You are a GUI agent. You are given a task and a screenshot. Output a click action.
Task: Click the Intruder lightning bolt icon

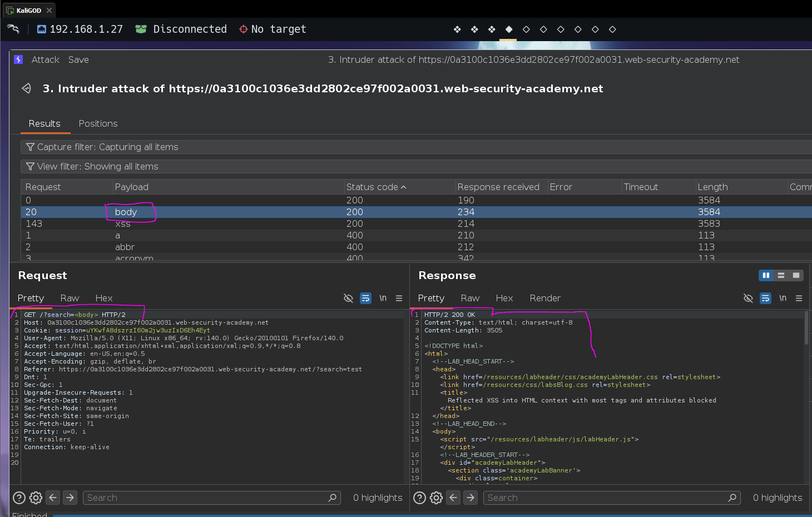(x=18, y=59)
